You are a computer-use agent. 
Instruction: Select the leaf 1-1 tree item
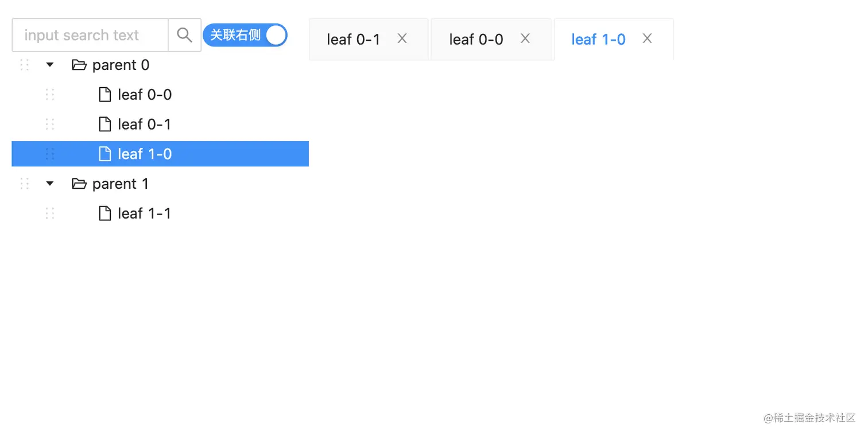[x=144, y=213]
